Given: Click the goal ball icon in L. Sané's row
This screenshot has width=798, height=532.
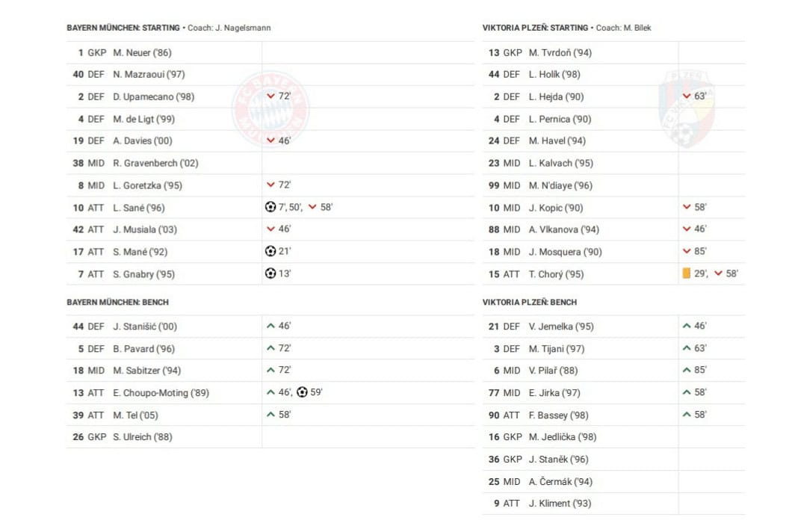Looking at the screenshot, I should coord(270,207).
